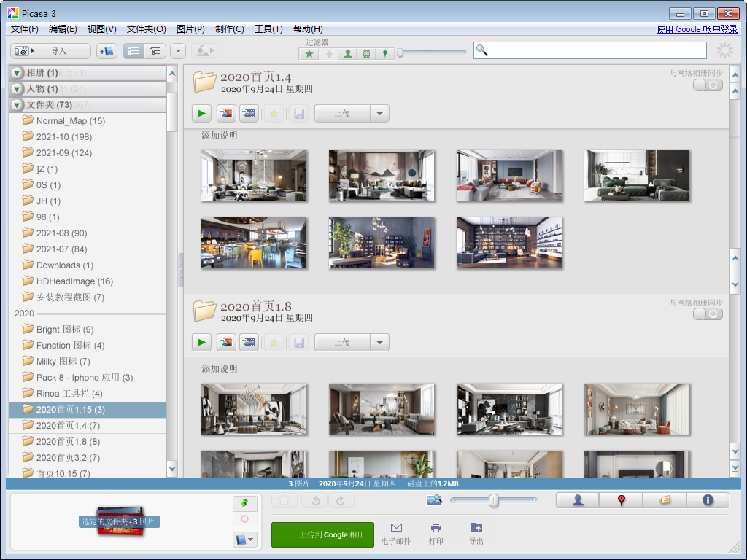747x560 pixels.
Task: Star photos in 2020首页1.4 folder toolbar
Action: (274, 113)
